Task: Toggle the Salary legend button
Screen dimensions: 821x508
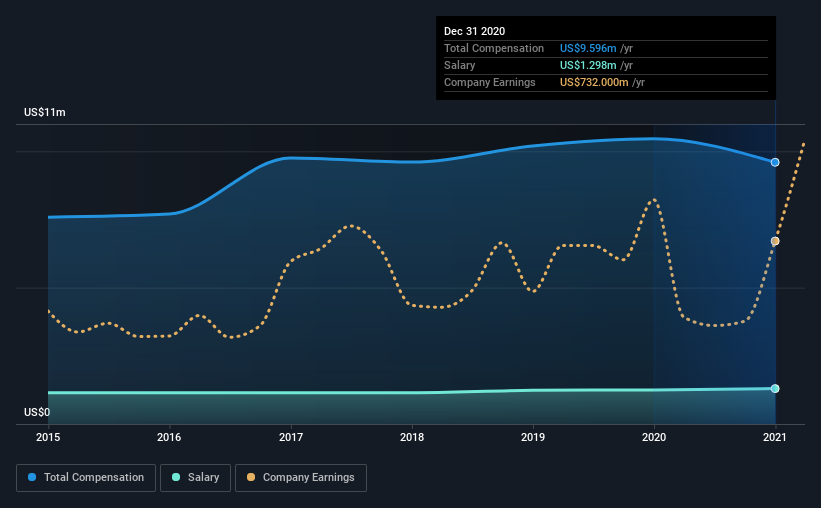Action: tap(195, 478)
